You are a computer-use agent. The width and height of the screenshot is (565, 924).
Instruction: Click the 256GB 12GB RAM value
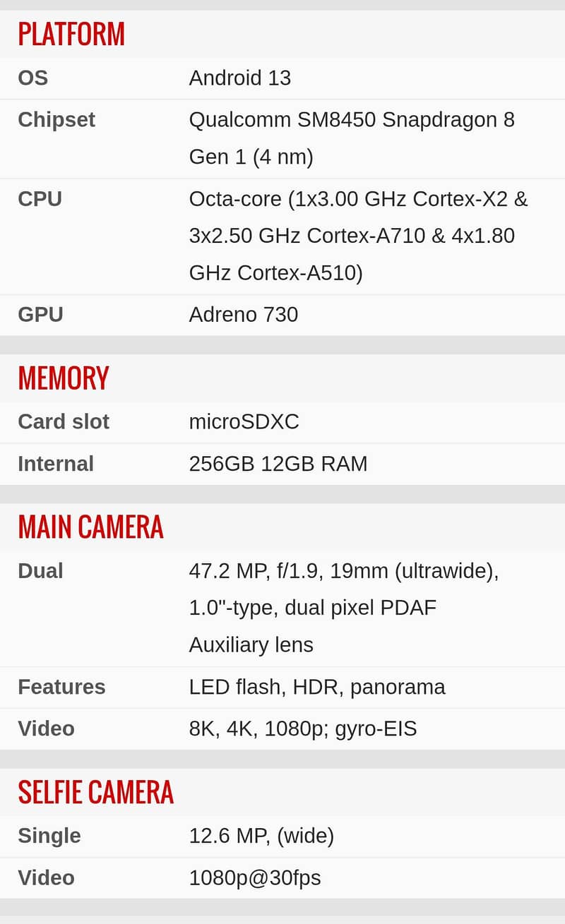point(278,464)
